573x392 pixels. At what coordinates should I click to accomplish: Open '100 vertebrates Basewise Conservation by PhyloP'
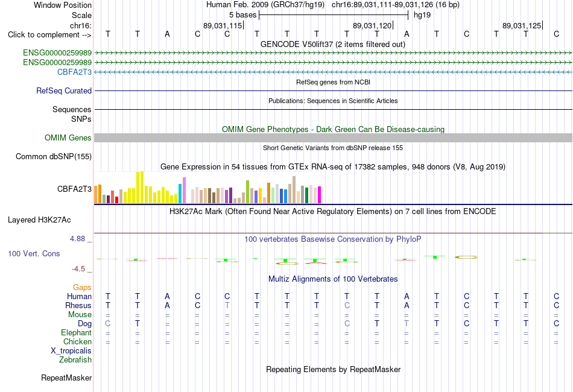[x=333, y=239]
